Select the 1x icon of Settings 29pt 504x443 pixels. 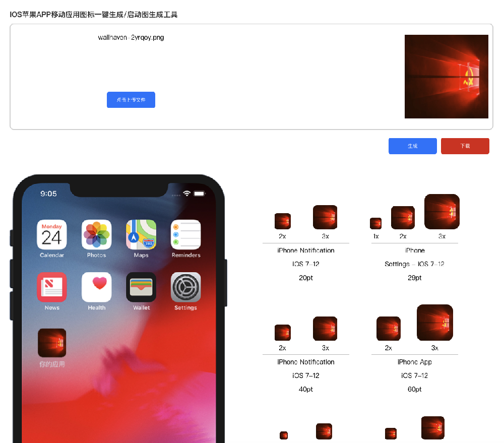click(x=376, y=223)
